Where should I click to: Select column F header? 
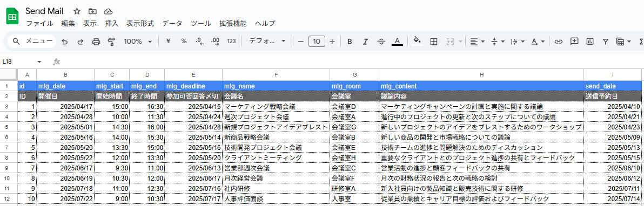click(276, 75)
